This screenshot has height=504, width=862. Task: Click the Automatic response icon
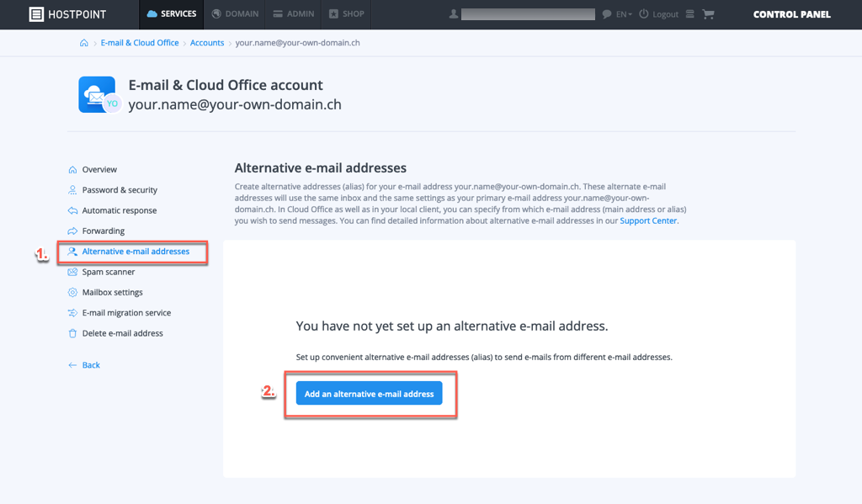[72, 210]
